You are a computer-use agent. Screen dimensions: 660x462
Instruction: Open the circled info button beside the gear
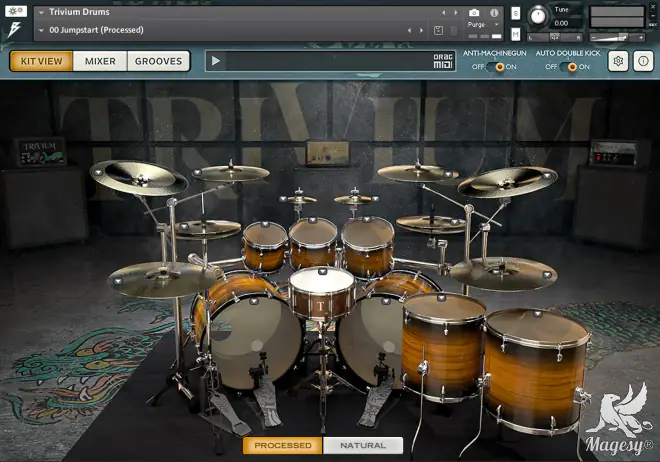coord(643,61)
